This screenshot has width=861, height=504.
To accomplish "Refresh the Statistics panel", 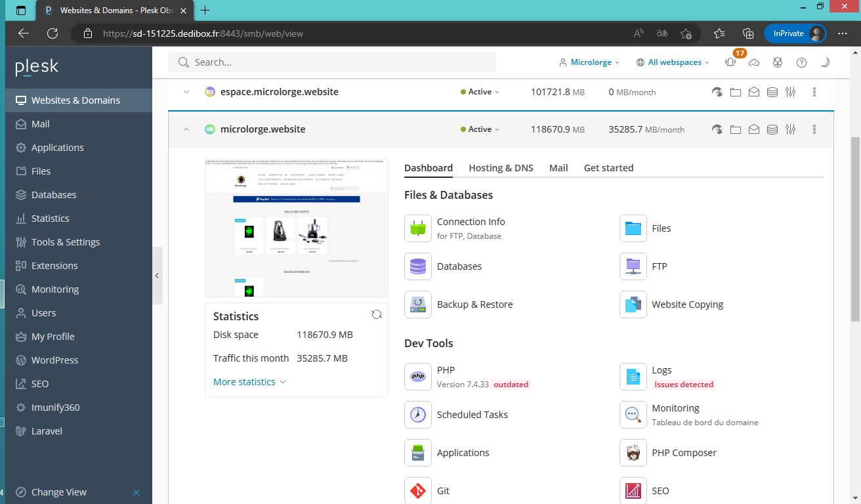I will [377, 314].
